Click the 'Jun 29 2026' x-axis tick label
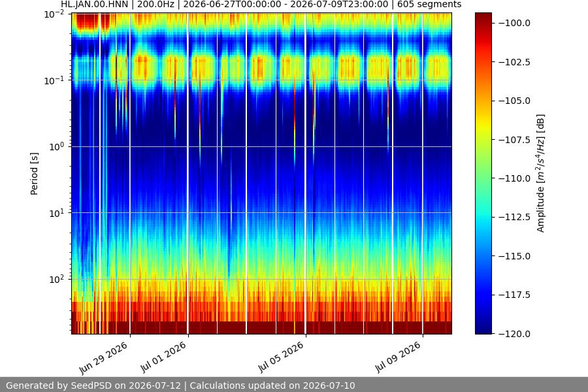This screenshot has height=392, width=588. (x=104, y=358)
